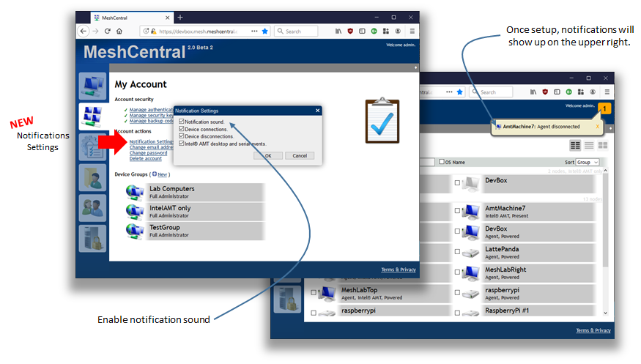Open TestGroup device group

(205, 231)
